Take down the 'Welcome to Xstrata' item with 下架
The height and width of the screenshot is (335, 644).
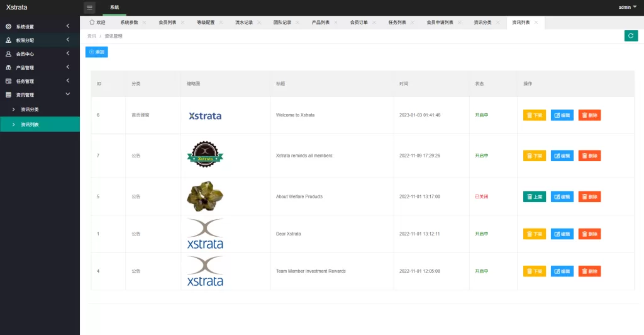point(535,115)
